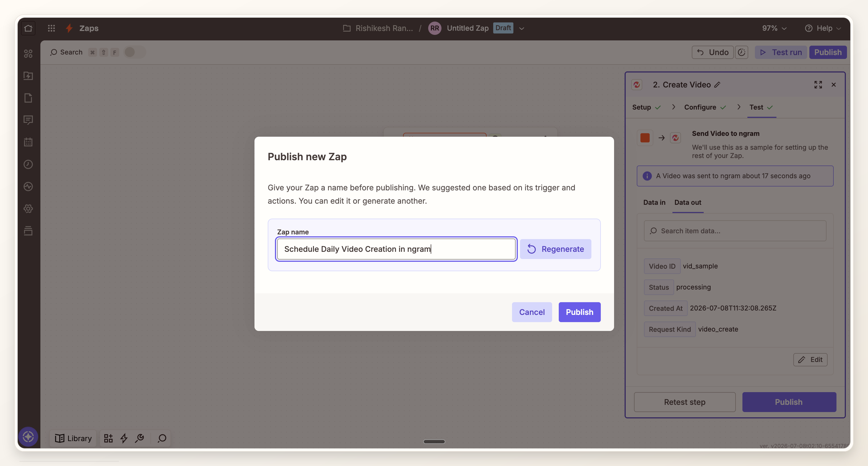This screenshot has height=466, width=868.
Task: Open the four-circles icon in left sidebar
Action: [28, 53]
